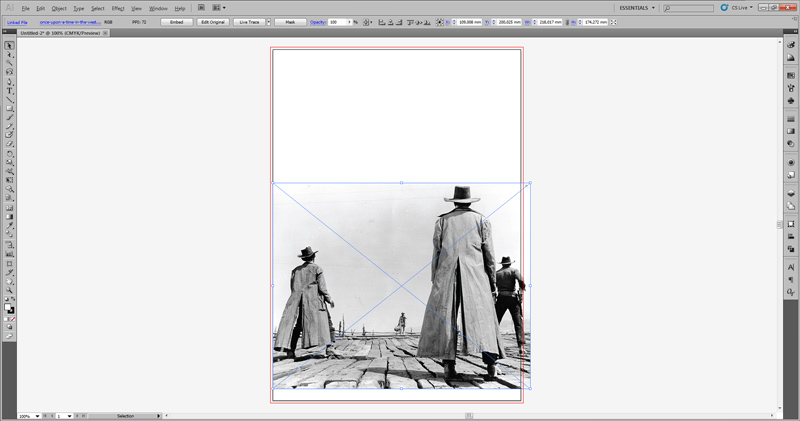Viewport: 800px width, 421px height.
Task: Open the Live Trace presets arrow
Action: point(271,21)
